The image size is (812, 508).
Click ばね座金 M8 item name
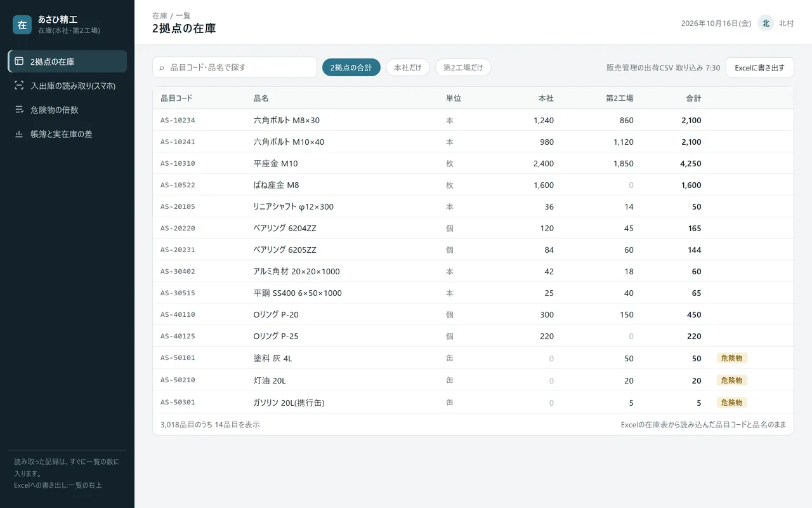click(x=276, y=185)
